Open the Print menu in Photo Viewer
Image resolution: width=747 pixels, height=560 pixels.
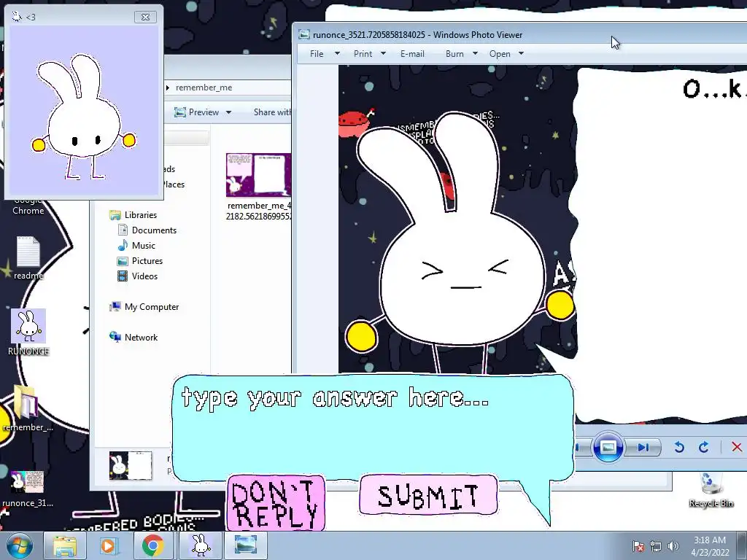coord(363,54)
